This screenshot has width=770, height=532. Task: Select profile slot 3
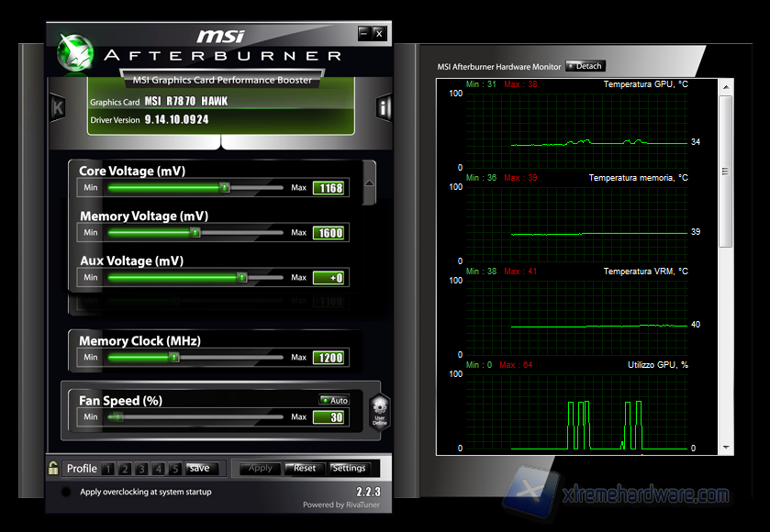[141, 469]
